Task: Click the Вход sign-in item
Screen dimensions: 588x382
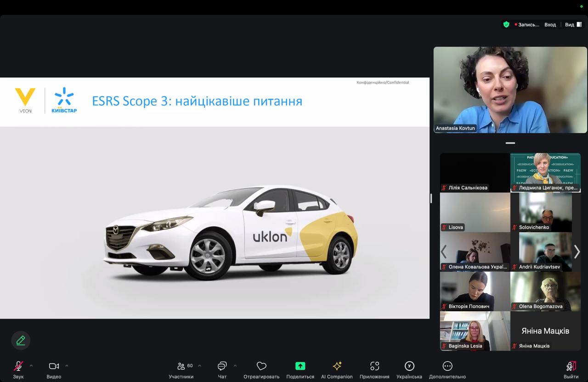Action: pyautogui.click(x=550, y=25)
